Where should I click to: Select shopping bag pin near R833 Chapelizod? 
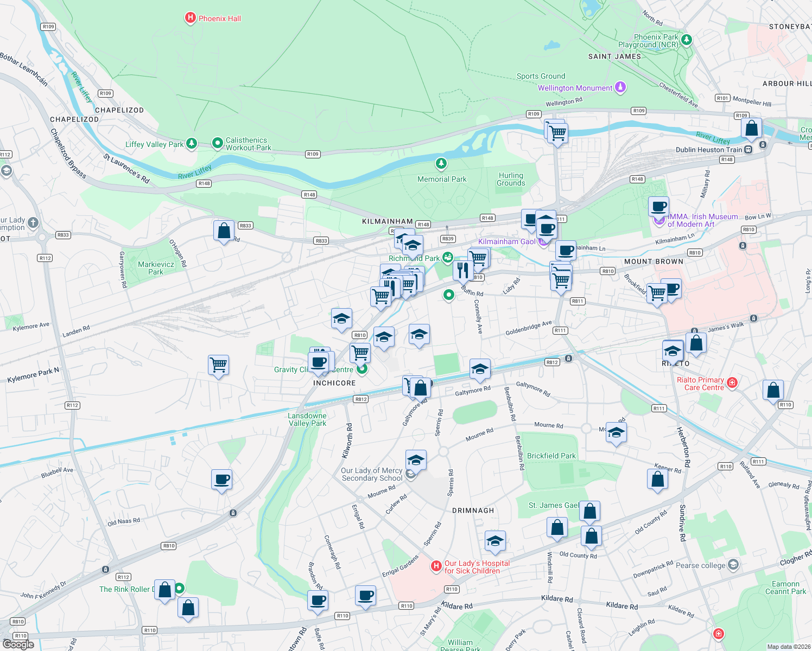(x=224, y=232)
